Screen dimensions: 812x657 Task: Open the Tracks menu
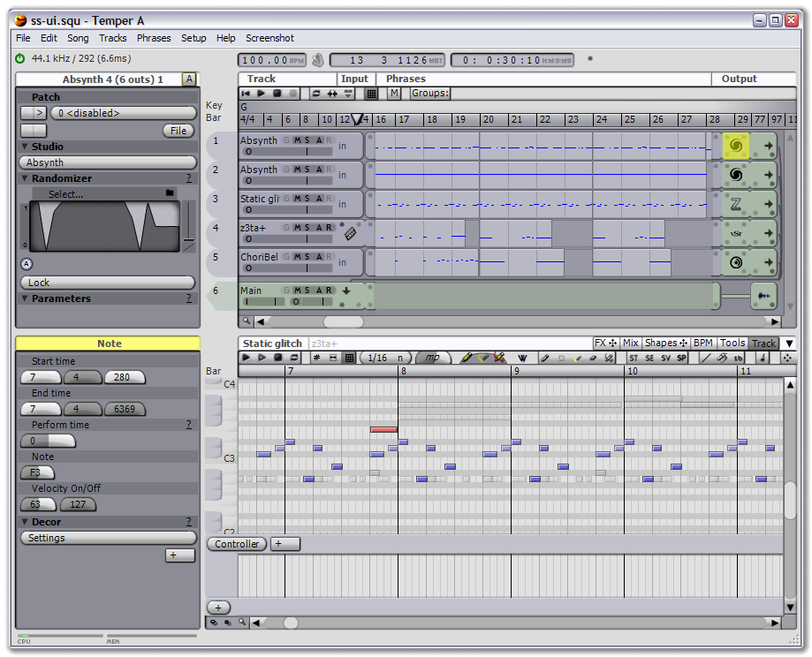pos(112,38)
